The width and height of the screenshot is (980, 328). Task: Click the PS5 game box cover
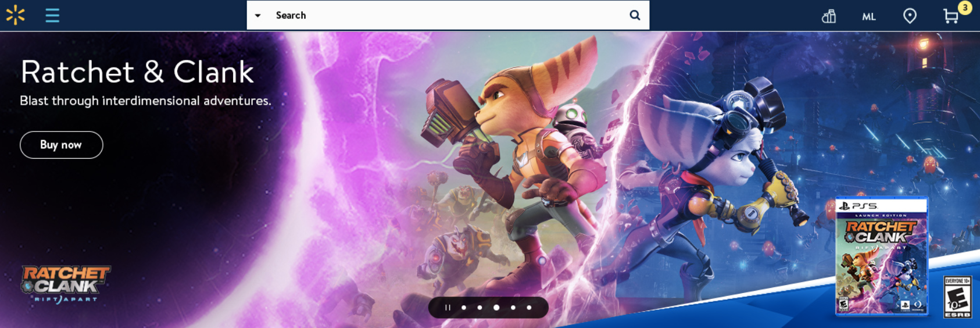(x=882, y=256)
